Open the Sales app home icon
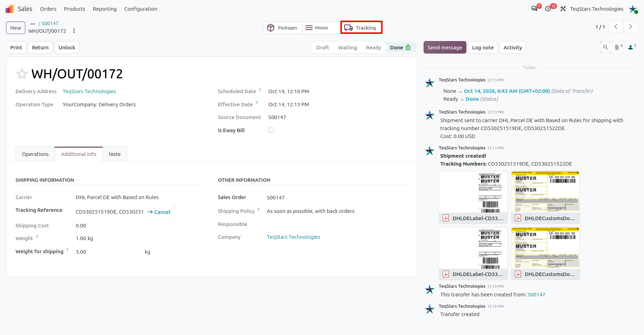The height and width of the screenshot is (335, 644). [x=10, y=9]
